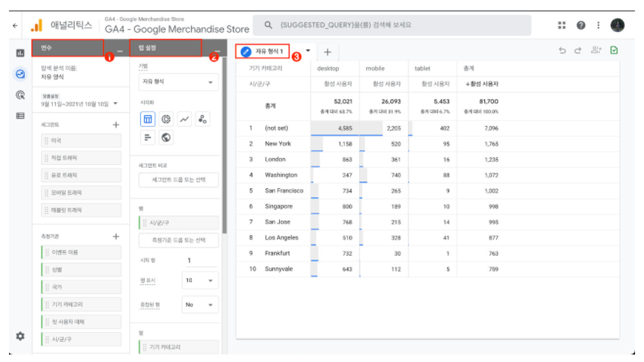The image size is (644, 362).
Task: Select the geo map visualization icon
Action: pyautogui.click(x=166, y=137)
